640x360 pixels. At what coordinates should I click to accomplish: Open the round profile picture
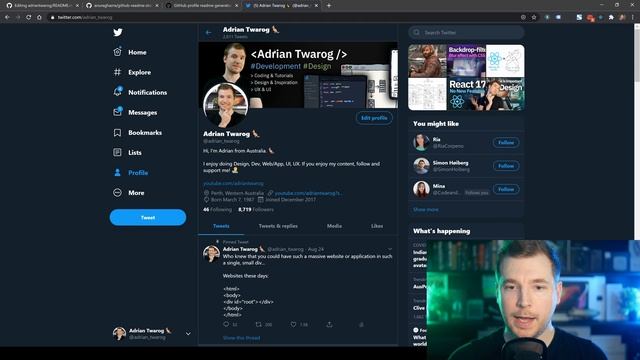pos(226,105)
